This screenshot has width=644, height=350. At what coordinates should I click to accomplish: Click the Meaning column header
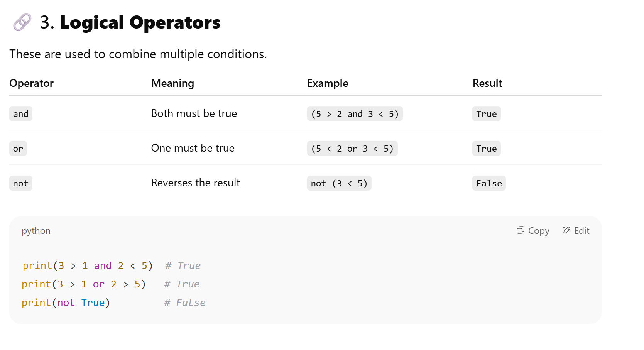172,83
